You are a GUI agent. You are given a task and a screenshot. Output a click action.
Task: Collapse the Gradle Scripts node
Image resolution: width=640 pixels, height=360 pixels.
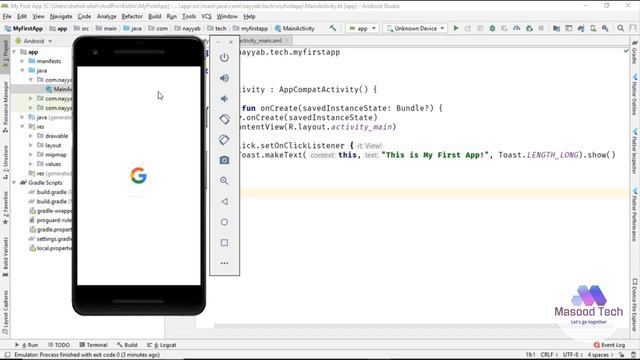click(x=15, y=182)
